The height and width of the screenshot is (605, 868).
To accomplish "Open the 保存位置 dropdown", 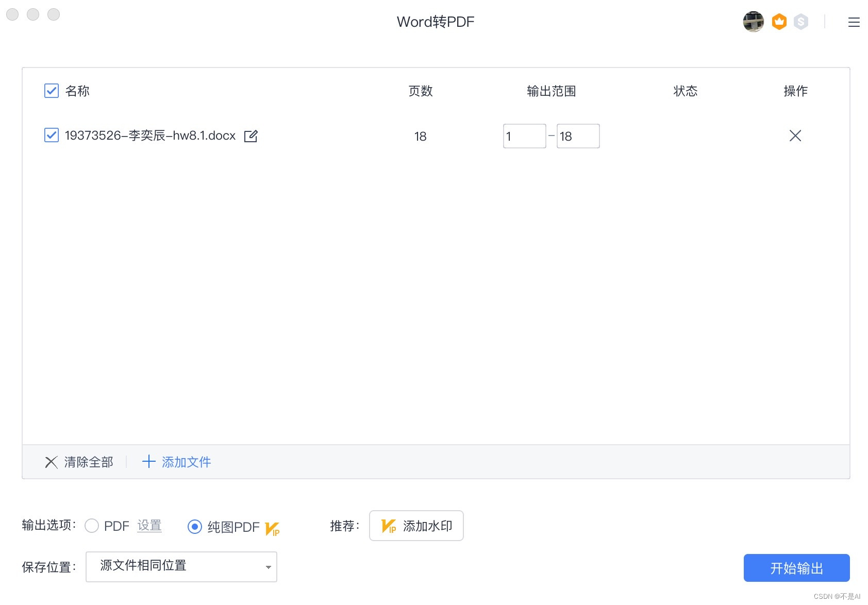I will point(181,566).
